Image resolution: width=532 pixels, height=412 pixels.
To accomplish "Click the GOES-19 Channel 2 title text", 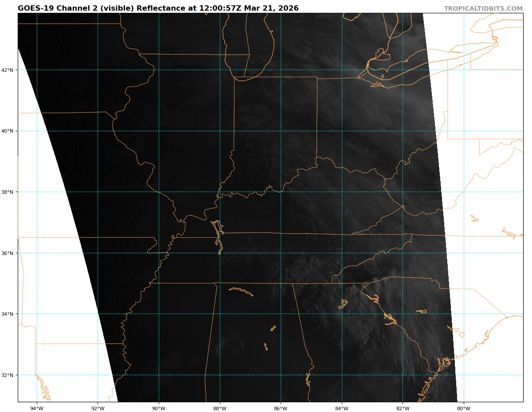I will [158, 8].
